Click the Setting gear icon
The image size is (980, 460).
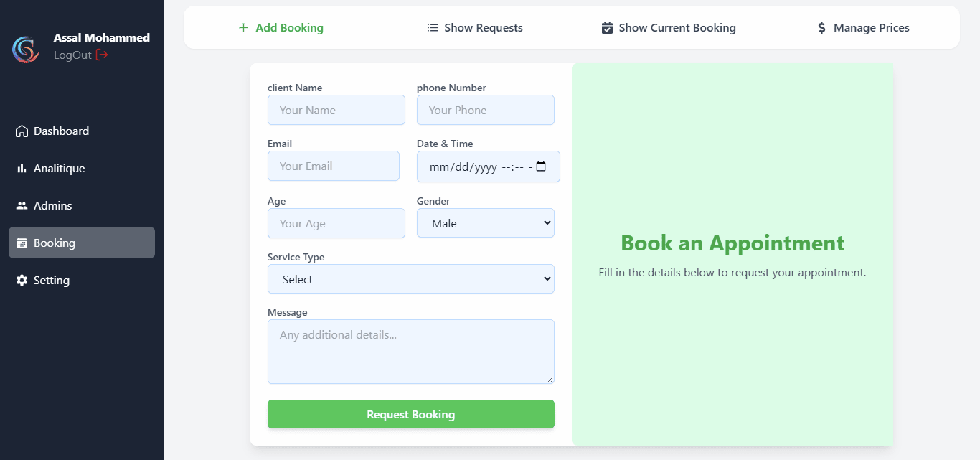click(22, 281)
